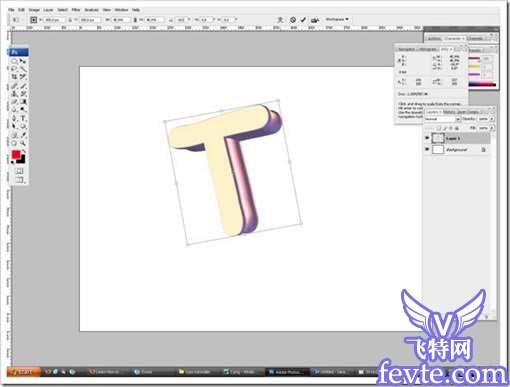Image resolution: width=510 pixels, height=387 pixels.
Task: Select the Crop tool
Action: click(x=14, y=77)
